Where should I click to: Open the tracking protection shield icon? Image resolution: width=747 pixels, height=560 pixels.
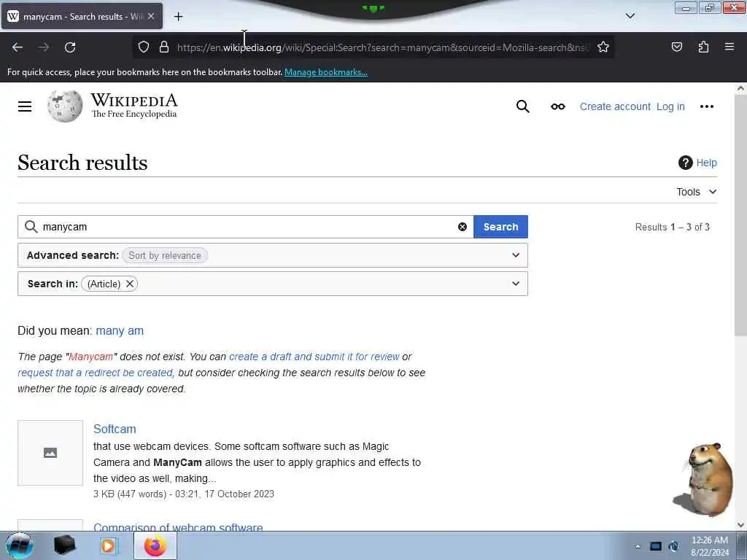144,47
